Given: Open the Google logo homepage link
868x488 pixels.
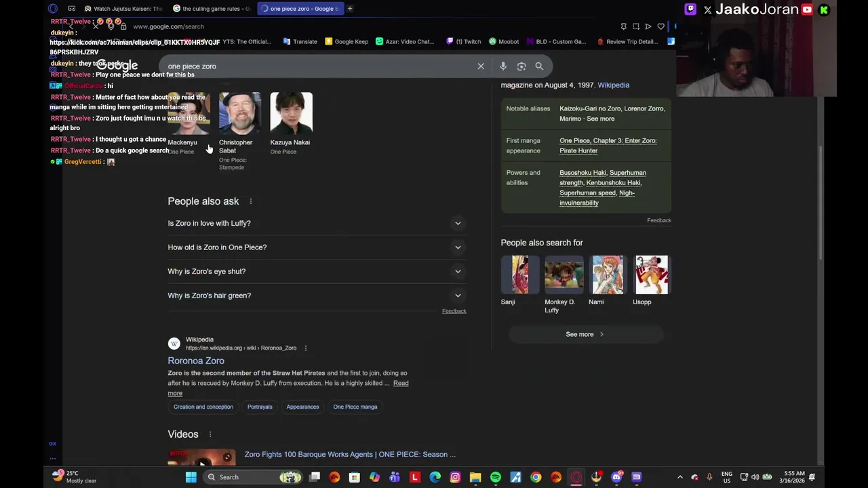Looking at the screenshot, I should pos(117,66).
